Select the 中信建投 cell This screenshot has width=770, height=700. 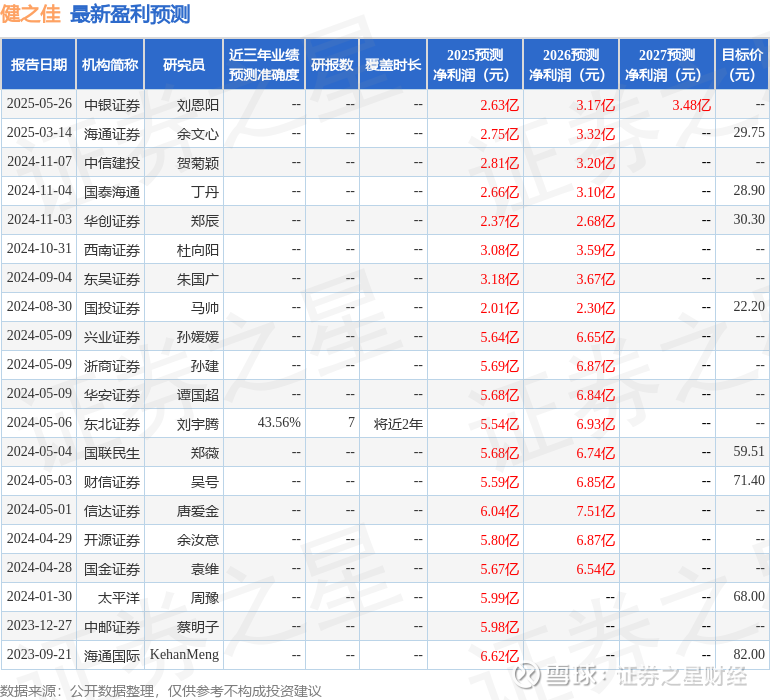click(x=112, y=163)
